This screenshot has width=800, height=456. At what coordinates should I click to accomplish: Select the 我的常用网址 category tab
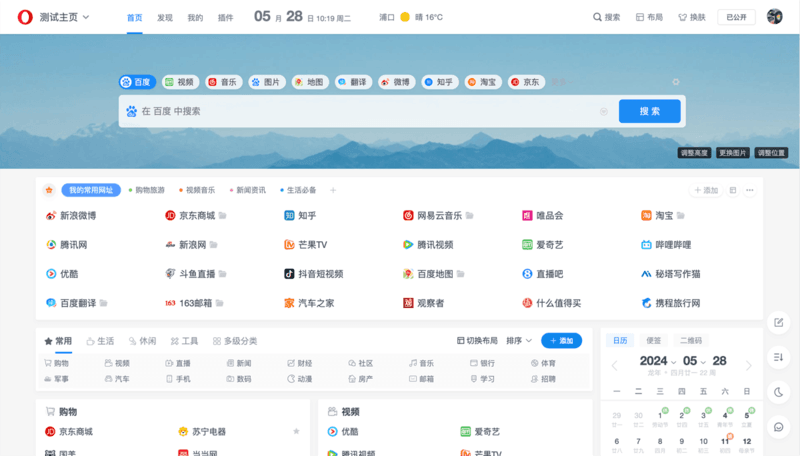point(91,190)
